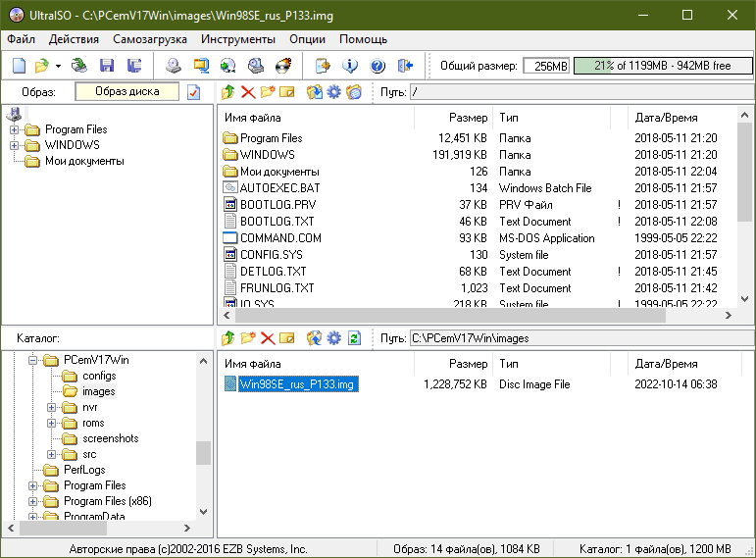The height and width of the screenshot is (558, 756).
Task: Click the 256MB total size button
Action: (x=545, y=66)
